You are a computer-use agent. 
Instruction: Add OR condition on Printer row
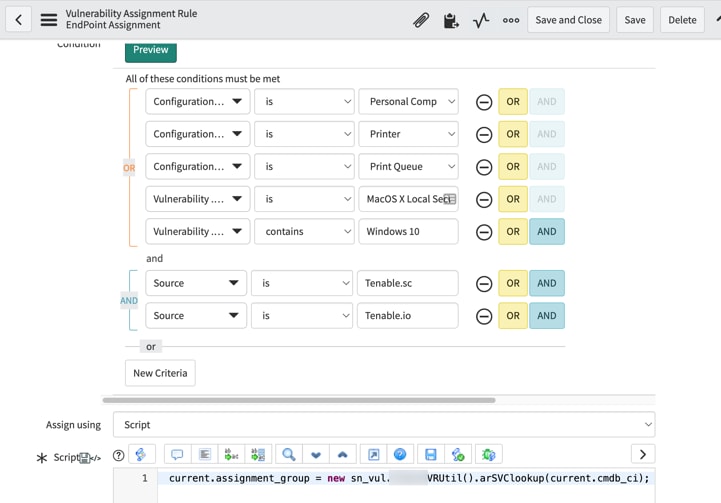[x=513, y=134]
